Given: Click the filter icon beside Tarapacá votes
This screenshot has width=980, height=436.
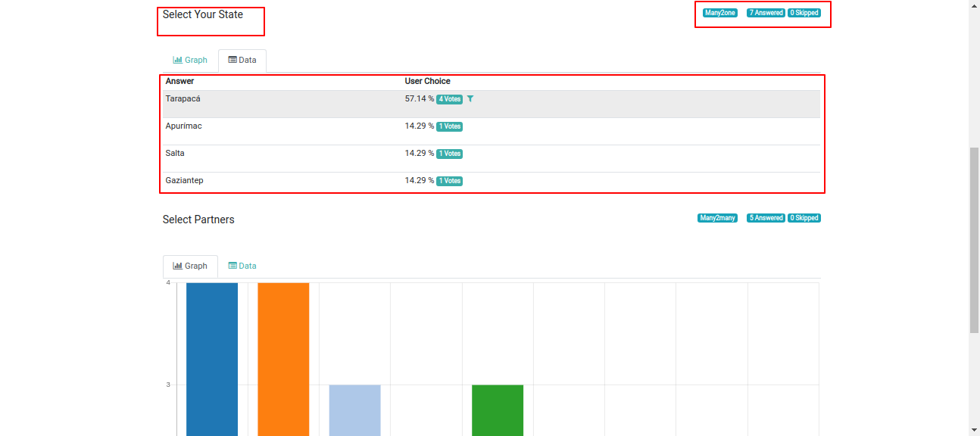Looking at the screenshot, I should 470,99.
